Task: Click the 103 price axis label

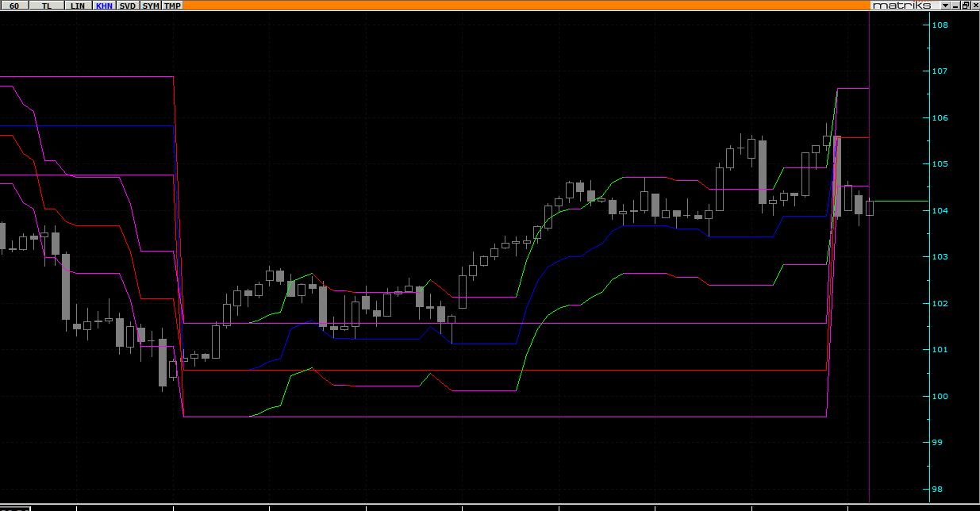Action: (x=940, y=257)
